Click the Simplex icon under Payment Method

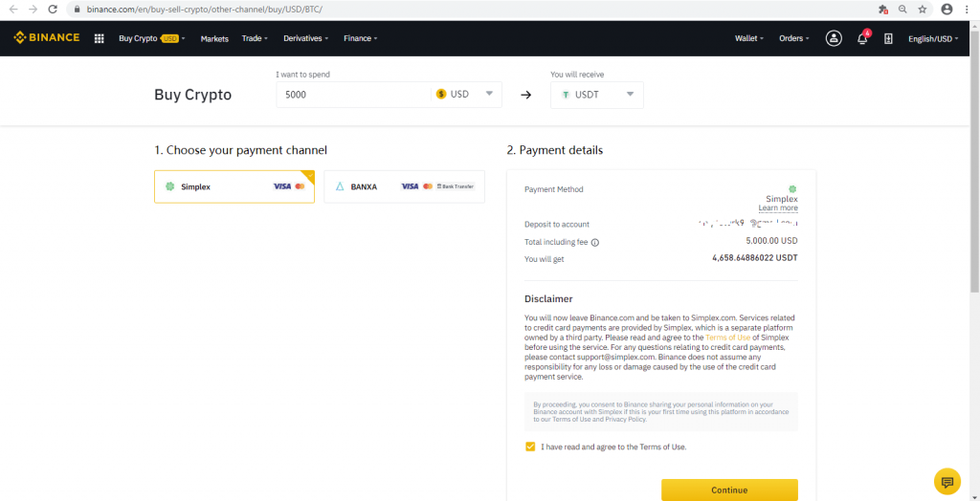[x=792, y=188]
